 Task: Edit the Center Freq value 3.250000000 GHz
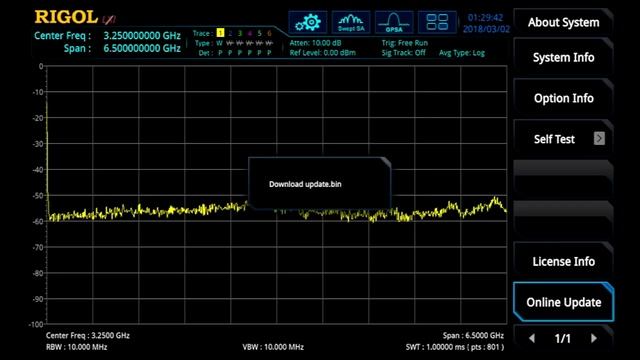point(142,36)
